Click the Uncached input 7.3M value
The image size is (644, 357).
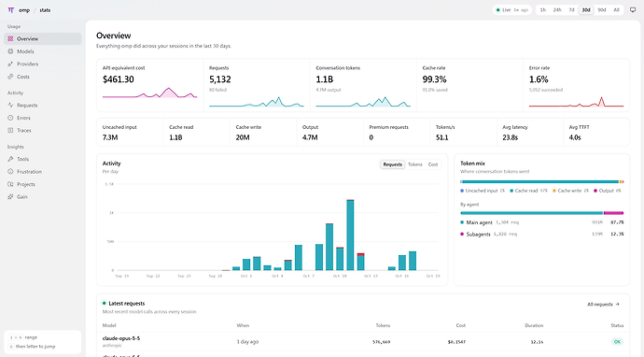pyautogui.click(x=110, y=137)
